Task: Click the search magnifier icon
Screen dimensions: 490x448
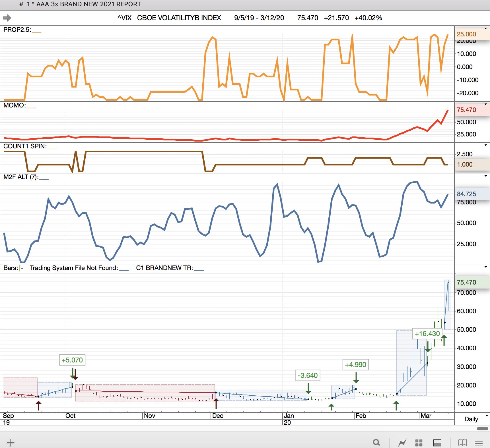Action: [376, 442]
